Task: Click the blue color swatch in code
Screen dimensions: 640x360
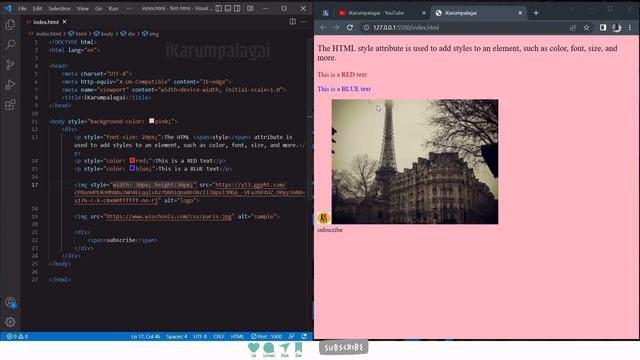Action: click(x=132, y=168)
